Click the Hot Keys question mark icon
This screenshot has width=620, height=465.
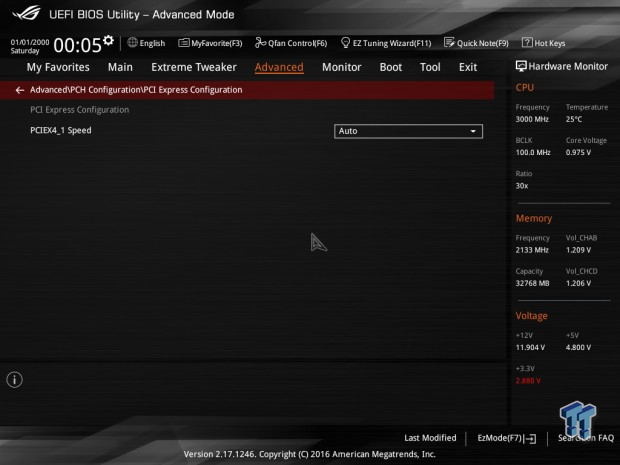[527, 42]
